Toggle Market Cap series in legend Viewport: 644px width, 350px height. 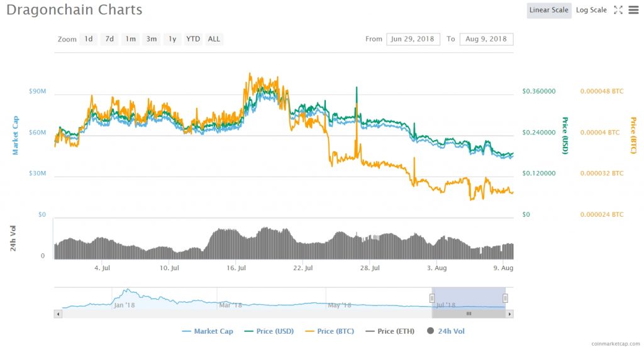(x=208, y=331)
